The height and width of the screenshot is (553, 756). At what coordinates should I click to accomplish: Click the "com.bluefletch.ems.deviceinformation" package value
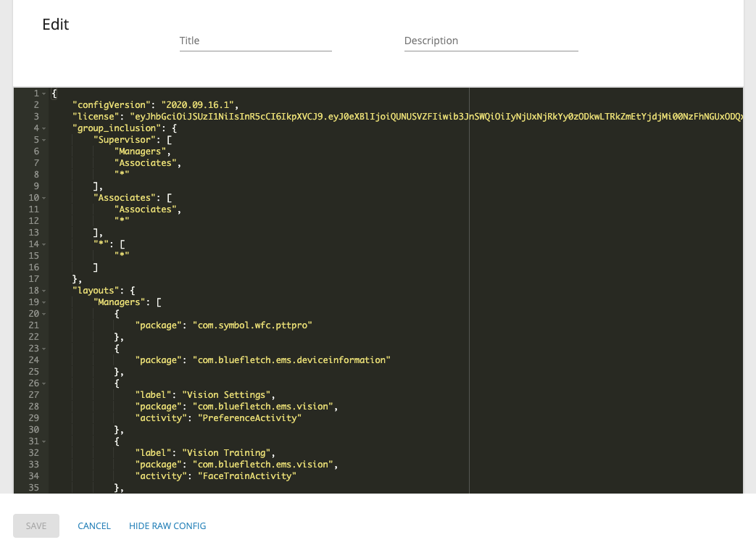291,360
